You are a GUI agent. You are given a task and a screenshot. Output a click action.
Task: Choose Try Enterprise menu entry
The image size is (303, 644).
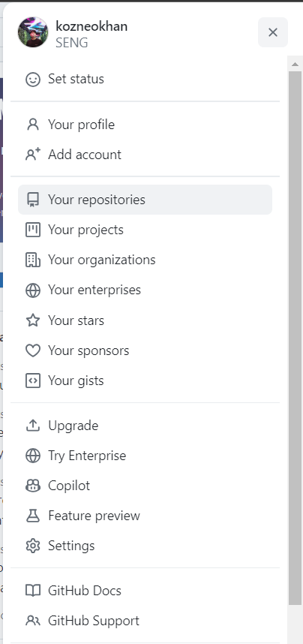coord(145,456)
